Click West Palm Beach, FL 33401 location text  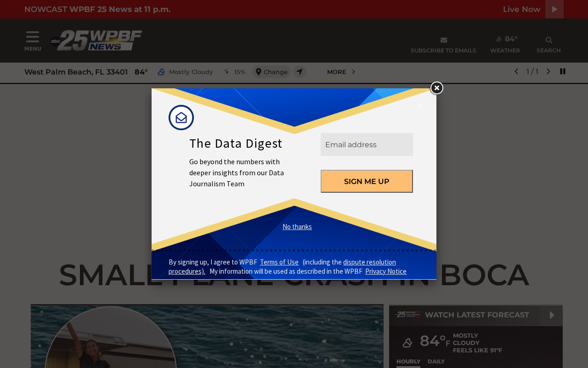76,72
